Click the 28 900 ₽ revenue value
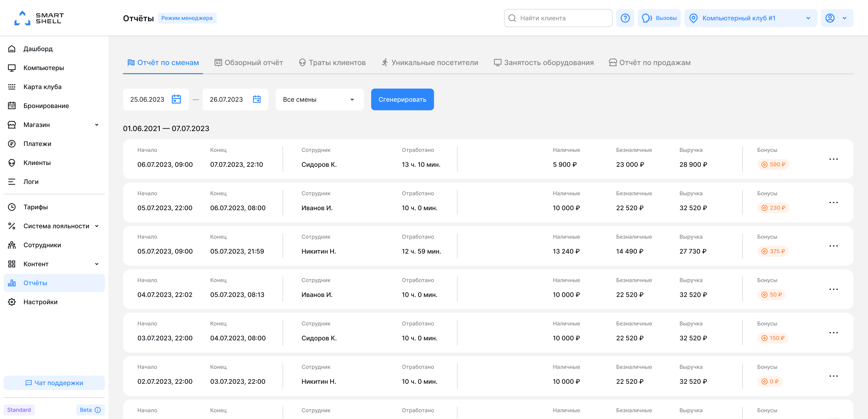Image resolution: width=868 pixels, height=419 pixels. point(693,164)
